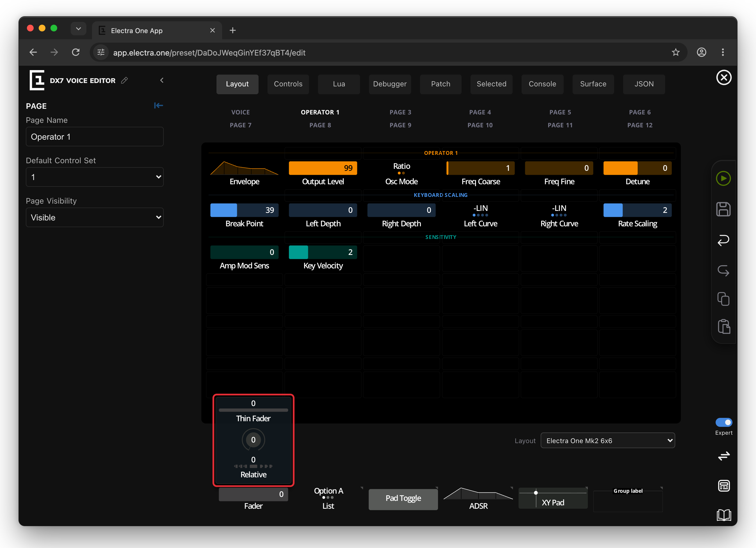
Task: Open the Lua tab
Action: tap(339, 84)
